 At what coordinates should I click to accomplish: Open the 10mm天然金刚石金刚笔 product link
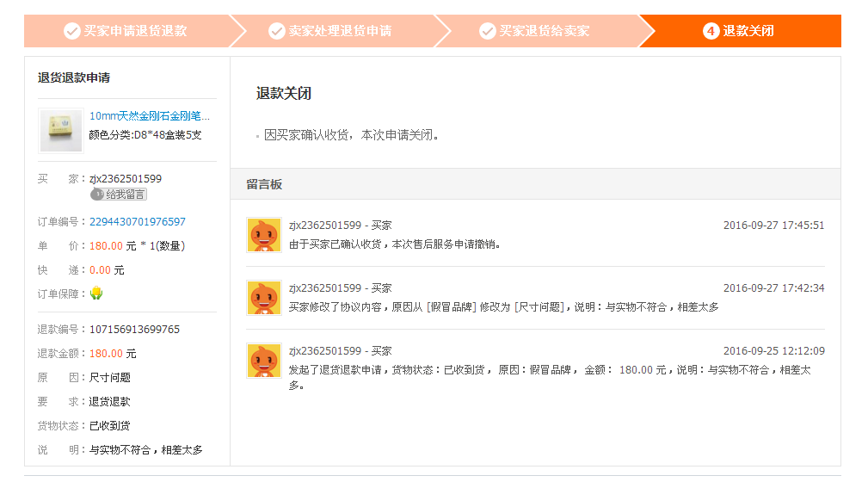(x=150, y=116)
